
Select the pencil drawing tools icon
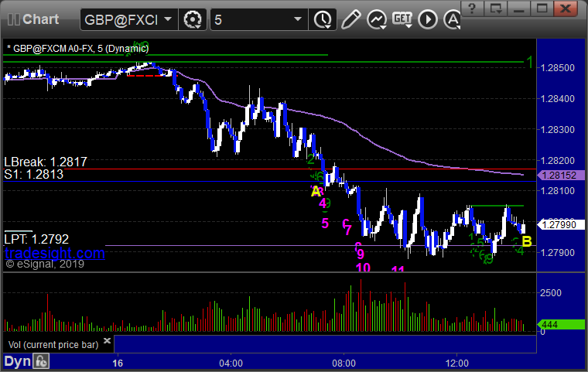click(x=350, y=19)
